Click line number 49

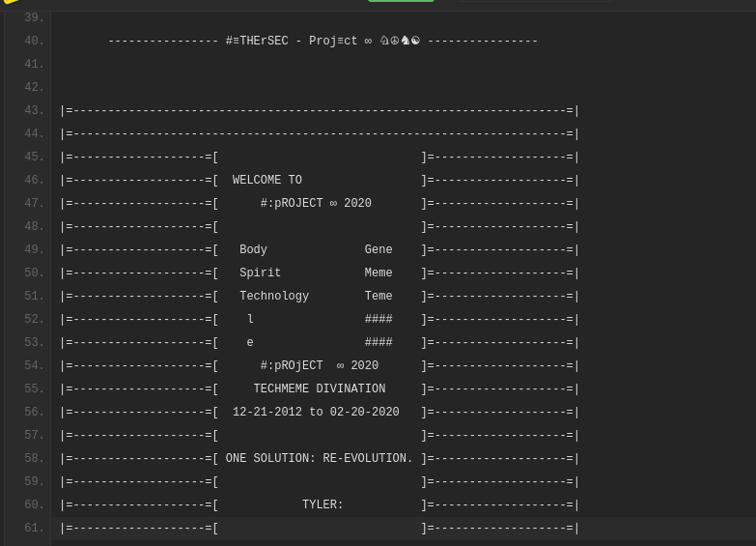click(x=34, y=249)
